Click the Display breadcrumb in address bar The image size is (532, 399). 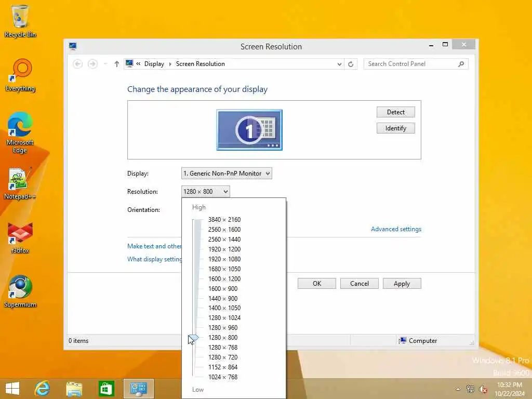click(x=154, y=64)
